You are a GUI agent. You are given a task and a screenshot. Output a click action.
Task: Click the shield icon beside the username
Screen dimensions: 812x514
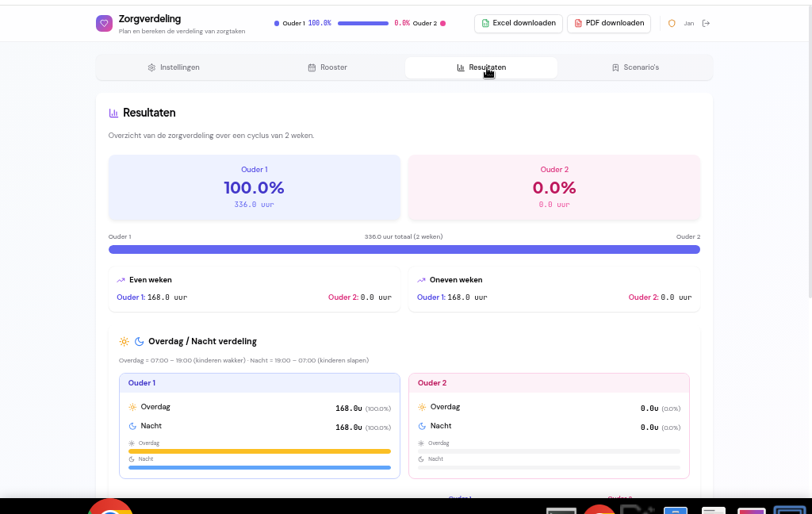point(672,24)
